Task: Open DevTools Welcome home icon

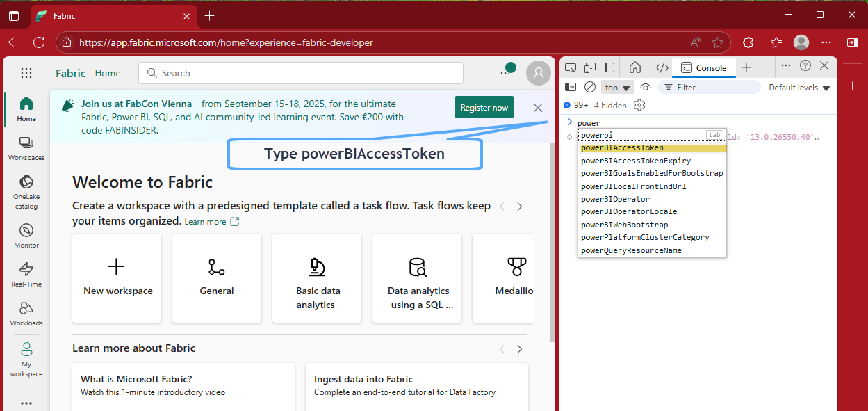Action: point(634,67)
